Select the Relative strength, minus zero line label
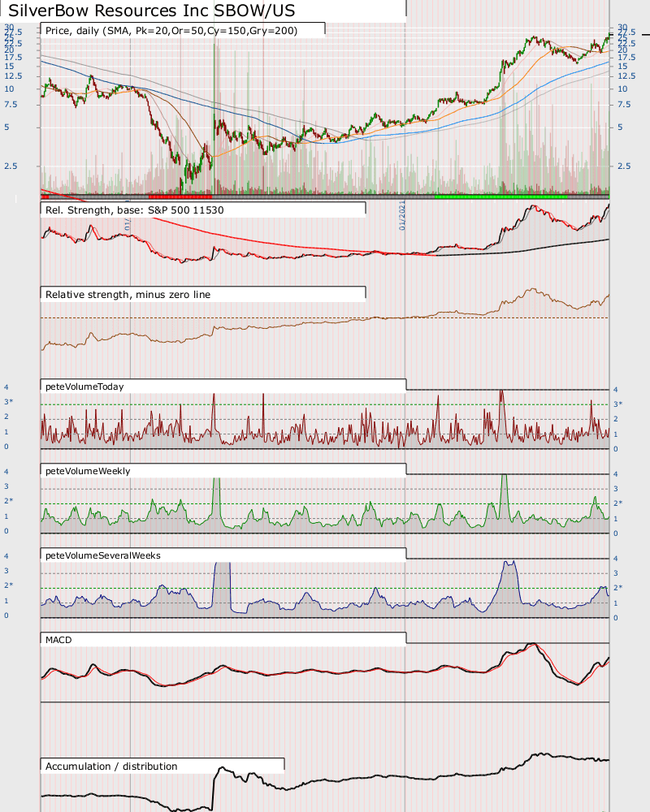The width and height of the screenshot is (650, 812). (128, 295)
